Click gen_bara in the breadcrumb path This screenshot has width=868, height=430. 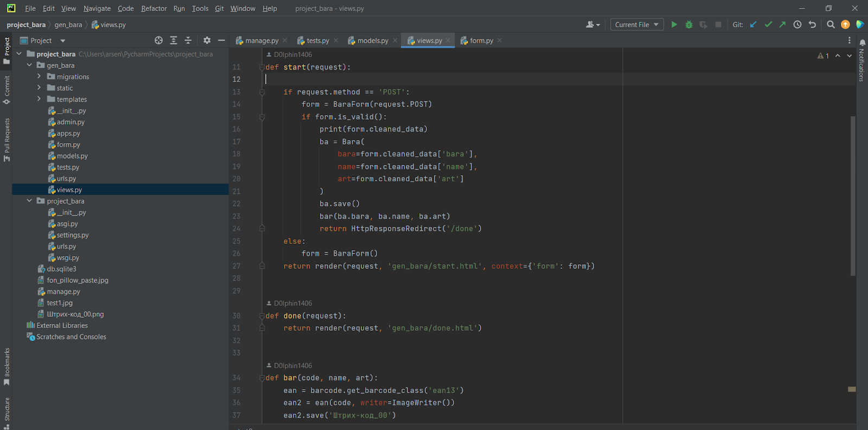68,24
